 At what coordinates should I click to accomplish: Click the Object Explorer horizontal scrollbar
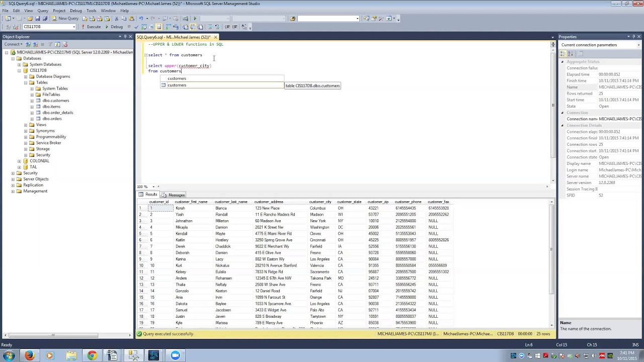[x=53, y=335]
